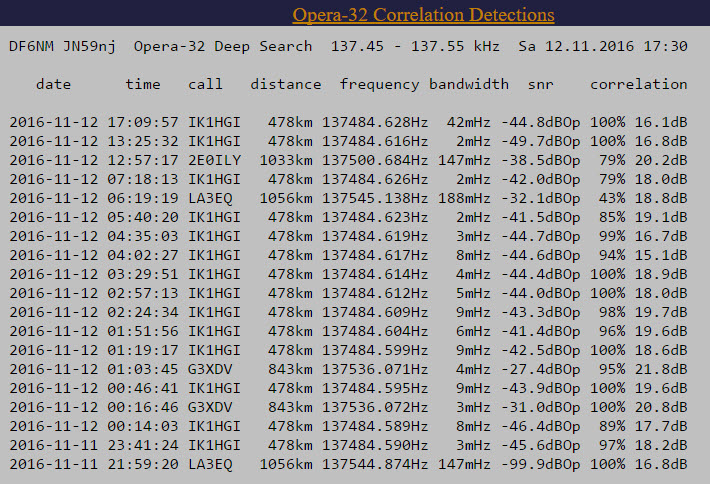Click the time '07:18:13'
Screen dimensions: 710x484
point(143,179)
